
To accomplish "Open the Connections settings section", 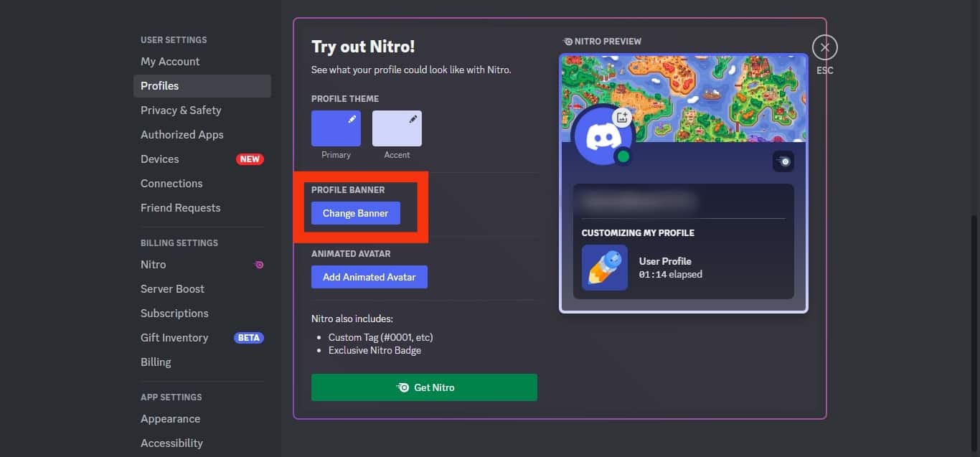I will point(171,183).
